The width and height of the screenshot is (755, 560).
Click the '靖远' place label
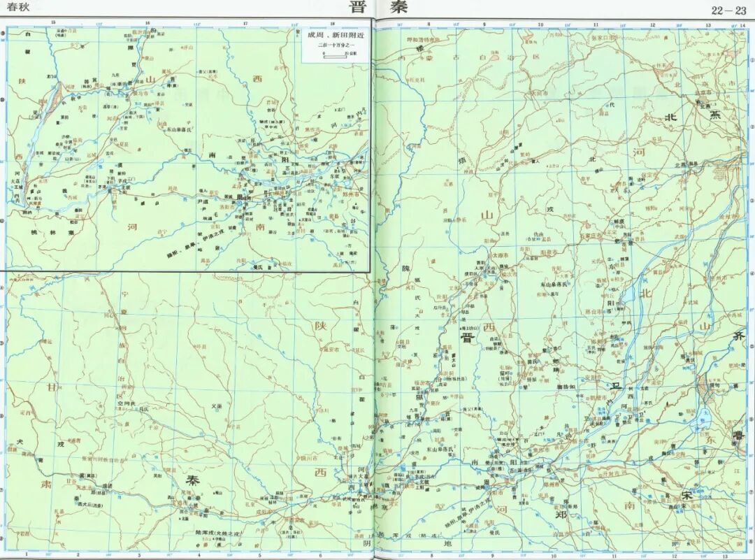pyautogui.click(x=46, y=340)
